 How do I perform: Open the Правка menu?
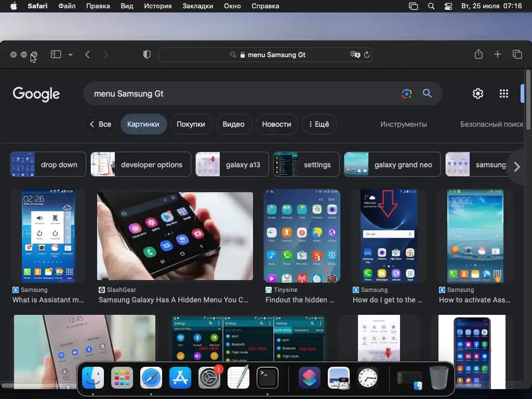click(98, 6)
